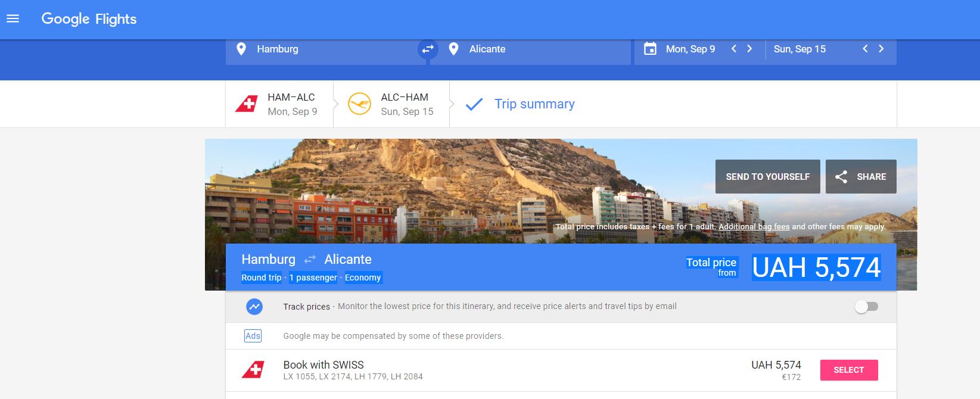Click the Ads label badge
This screenshot has width=980, height=399.
[253, 336]
